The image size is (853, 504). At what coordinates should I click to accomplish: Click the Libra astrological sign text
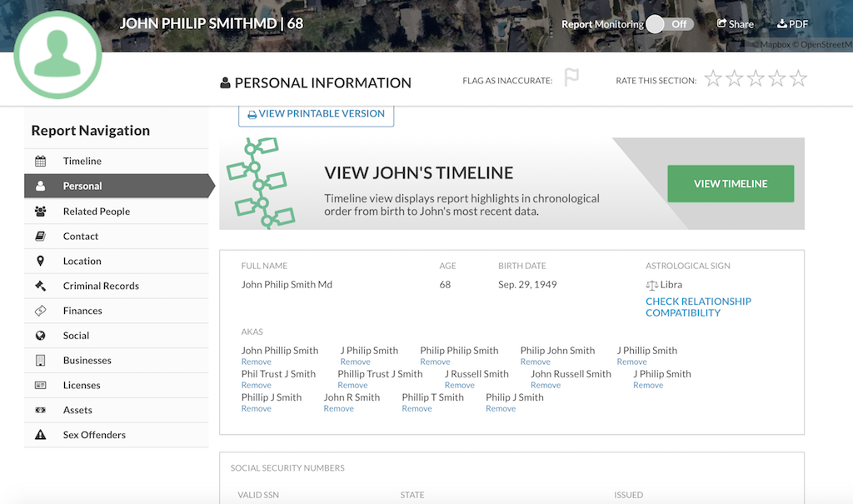click(x=671, y=285)
